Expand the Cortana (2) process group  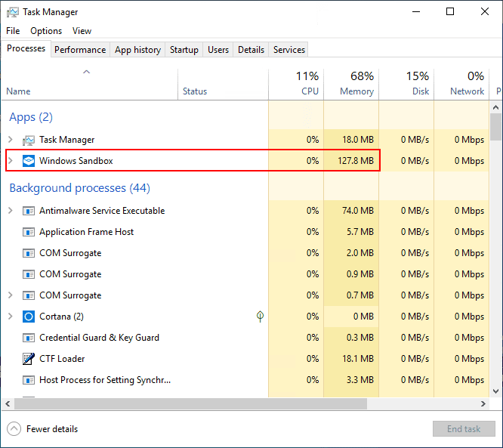pyautogui.click(x=10, y=317)
